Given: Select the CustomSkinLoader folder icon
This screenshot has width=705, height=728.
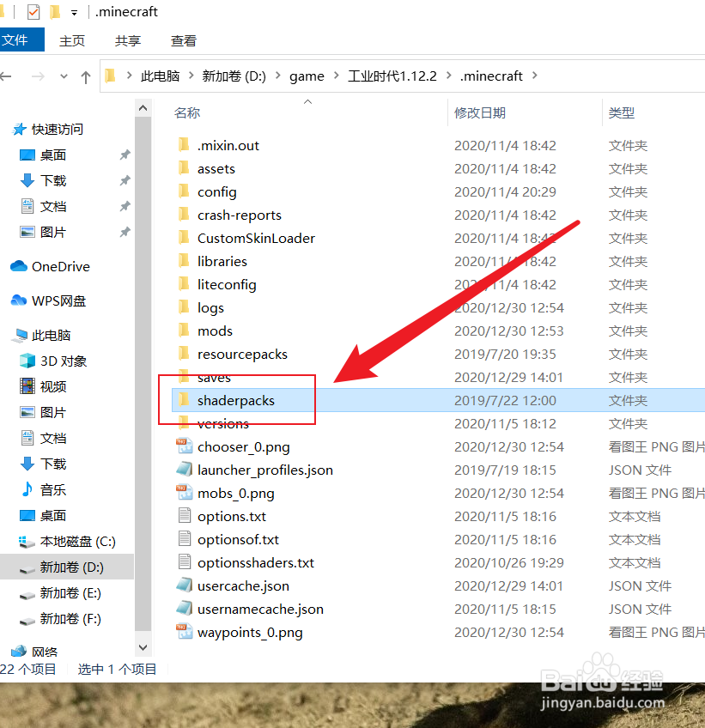Looking at the screenshot, I should (184, 237).
